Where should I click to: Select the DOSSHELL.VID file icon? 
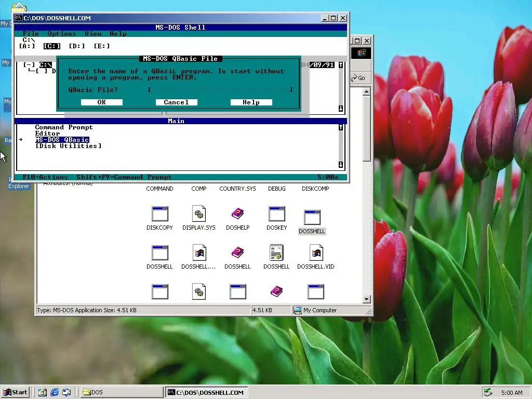coord(316,253)
